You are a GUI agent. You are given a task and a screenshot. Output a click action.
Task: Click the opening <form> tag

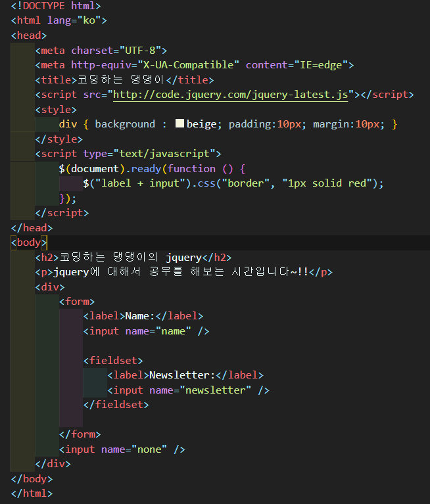(77, 302)
